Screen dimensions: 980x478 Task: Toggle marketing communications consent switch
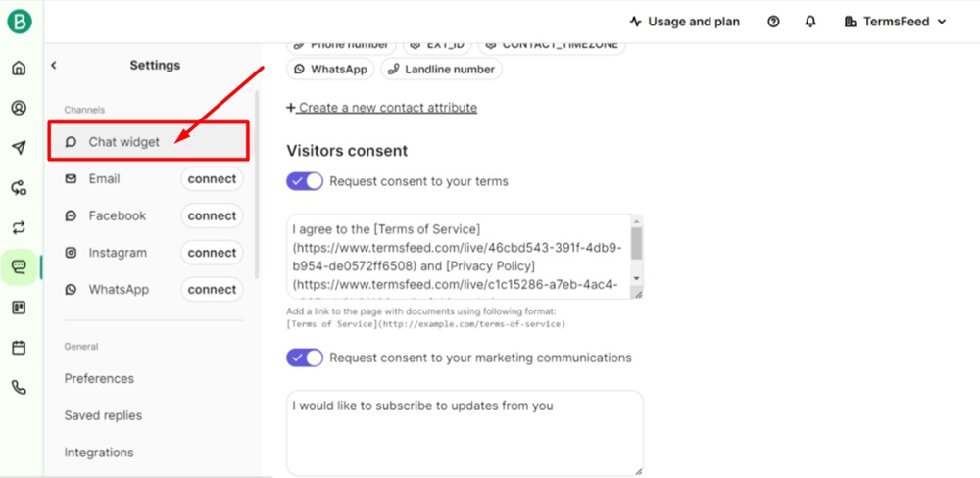[x=305, y=358]
